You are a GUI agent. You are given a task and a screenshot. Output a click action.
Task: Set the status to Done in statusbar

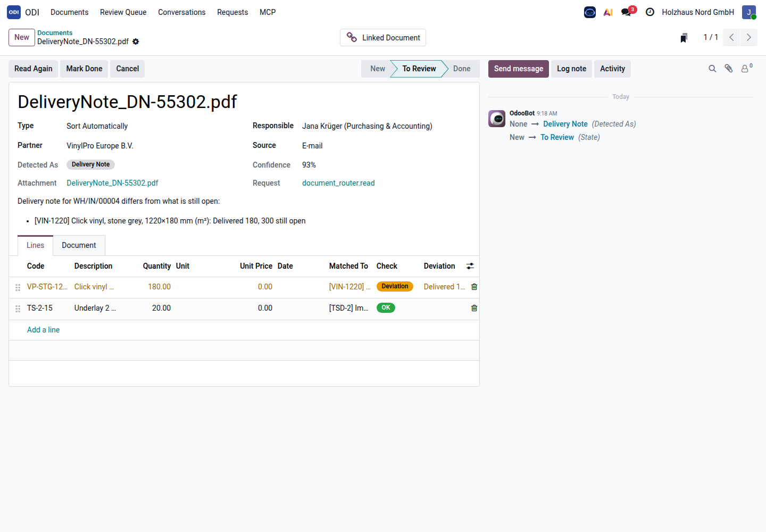[x=462, y=69]
